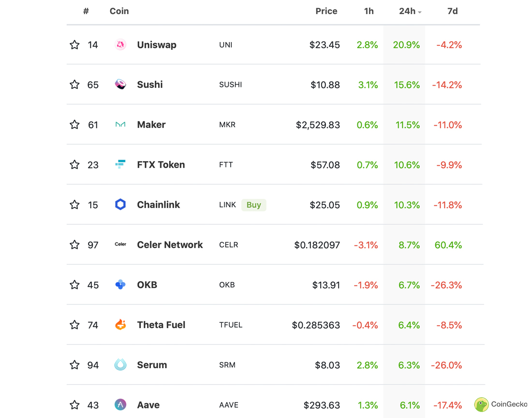Click the Buy button next to LINK
This screenshot has height=418, width=532.
[x=253, y=205]
